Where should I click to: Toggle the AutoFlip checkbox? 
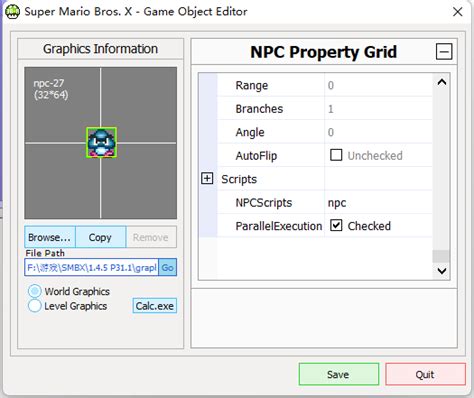(336, 155)
